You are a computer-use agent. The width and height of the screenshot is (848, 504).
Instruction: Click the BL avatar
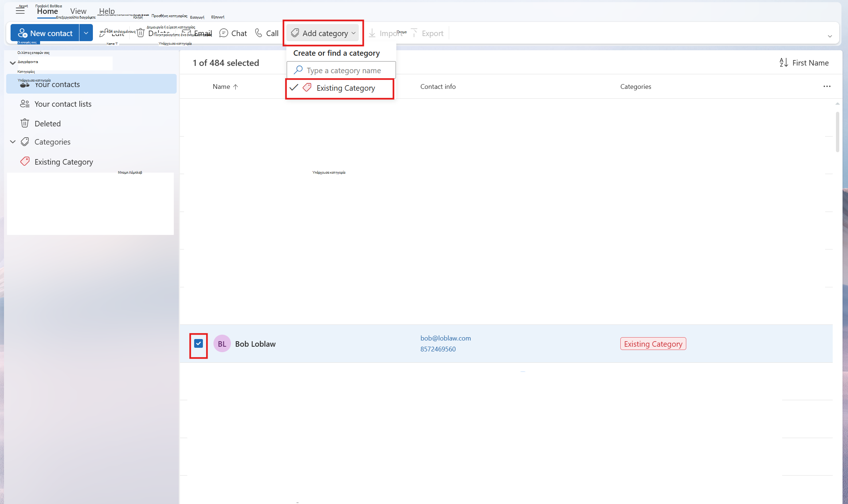click(222, 344)
